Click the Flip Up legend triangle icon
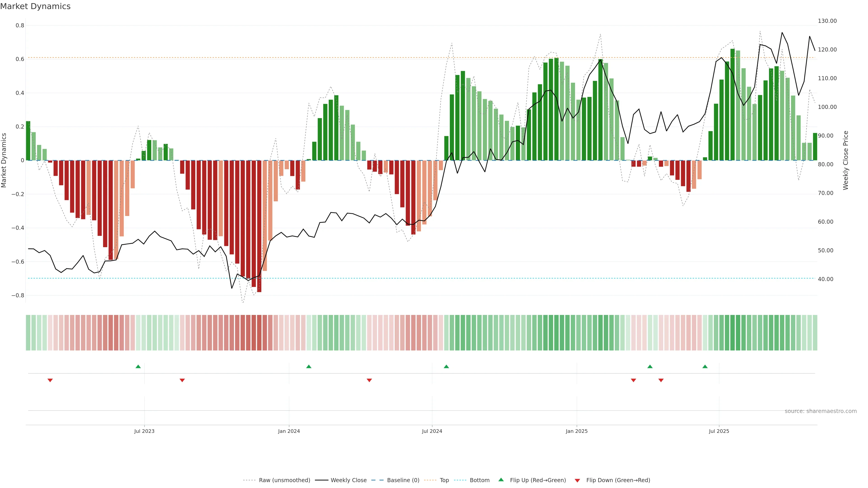The width and height of the screenshot is (868, 488). pyautogui.click(x=501, y=480)
